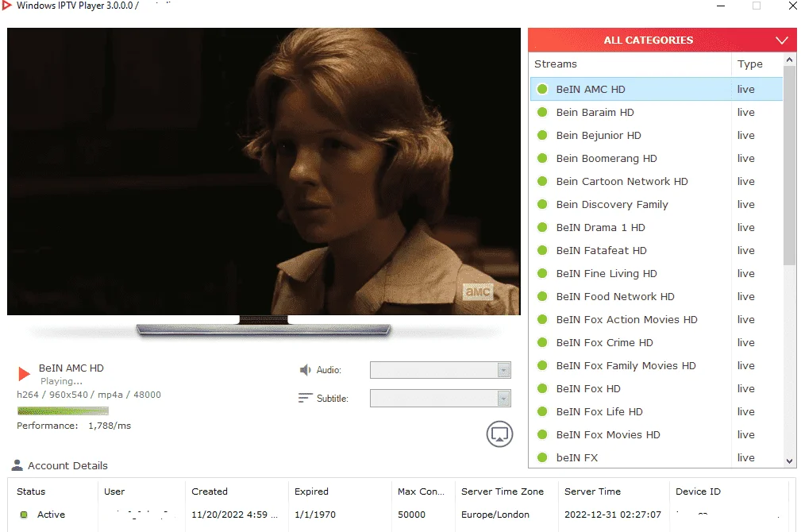
Task: Close the Windows IPTV Player window
Action: coord(792,6)
